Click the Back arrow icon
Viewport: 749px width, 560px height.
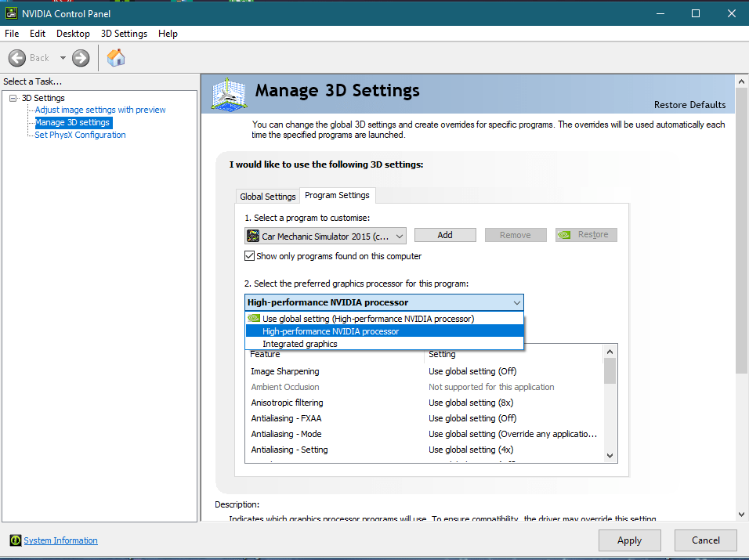click(x=17, y=58)
